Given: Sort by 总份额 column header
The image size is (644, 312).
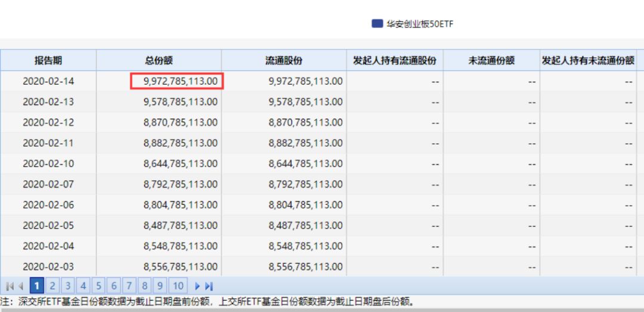Looking at the screenshot, I should point(159,60).
